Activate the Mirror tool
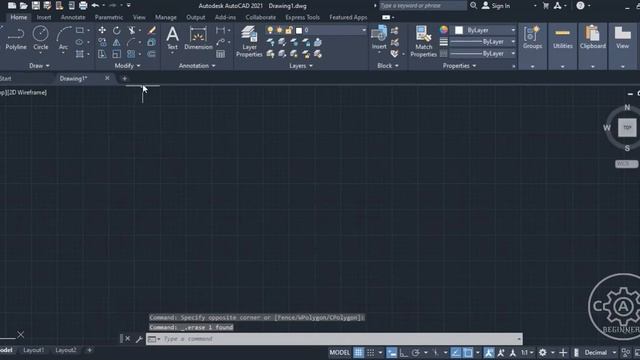 [117, 42]
